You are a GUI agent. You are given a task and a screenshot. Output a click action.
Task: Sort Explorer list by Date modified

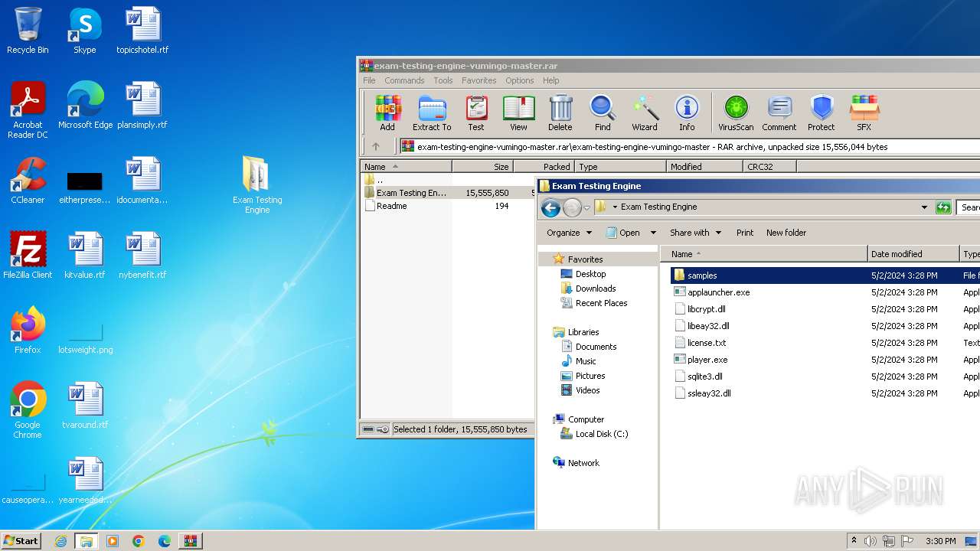point(913,254)
